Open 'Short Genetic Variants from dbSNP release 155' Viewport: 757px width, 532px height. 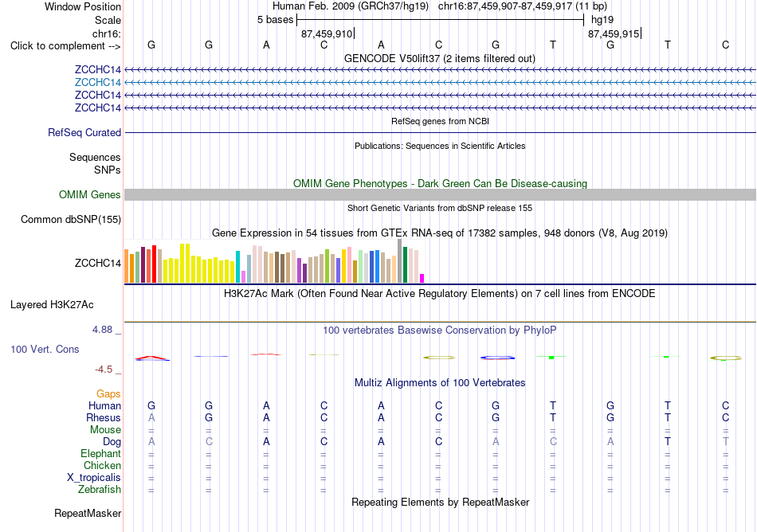click(x=440, y=208)
